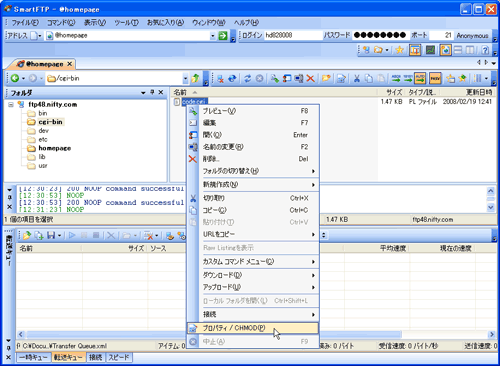Toggle the pin on the フォルダ panel

point(152,92)
